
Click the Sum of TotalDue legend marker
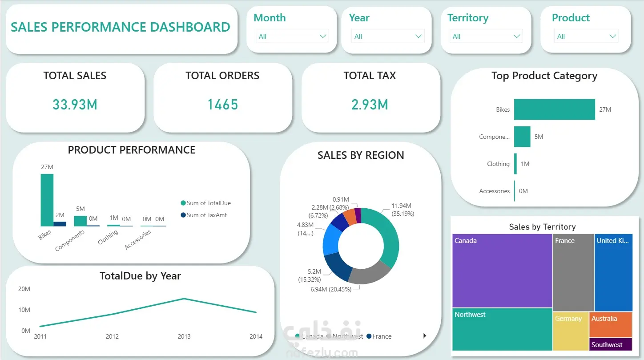tap(183, 203)
